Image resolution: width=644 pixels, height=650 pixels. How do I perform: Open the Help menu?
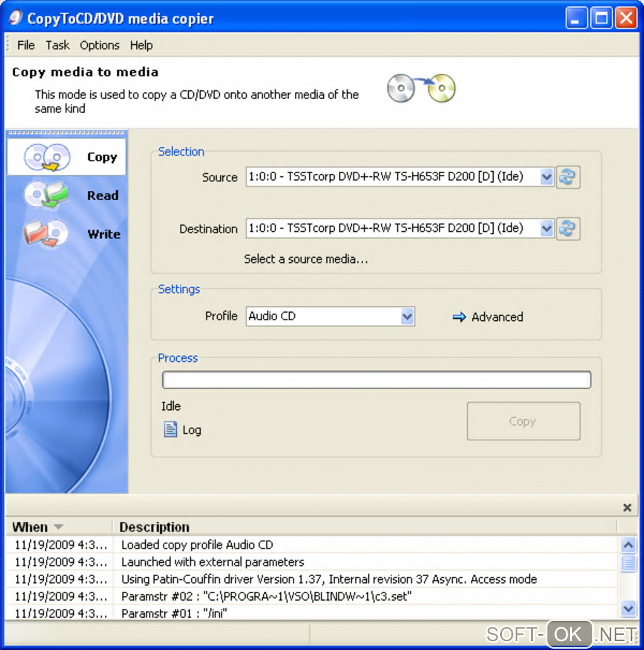click(x=141, y=45)
